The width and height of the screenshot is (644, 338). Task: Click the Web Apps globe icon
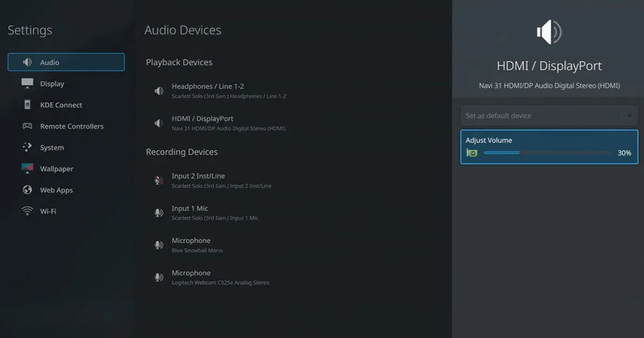(27, 190)
